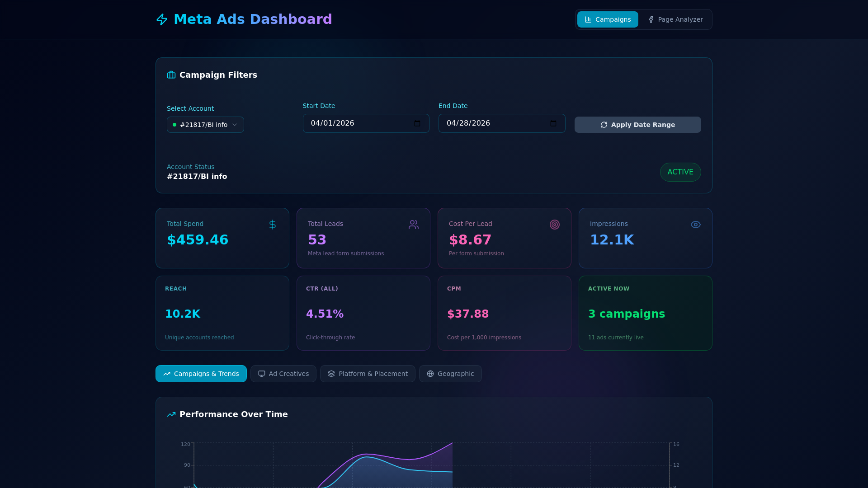Click the trend icon beside Performance Over Time

click(x=171, y=414)
